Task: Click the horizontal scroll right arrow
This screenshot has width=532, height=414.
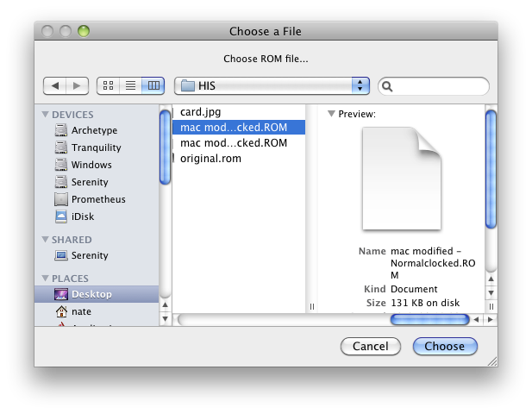Action: click(x=491, y=320)
